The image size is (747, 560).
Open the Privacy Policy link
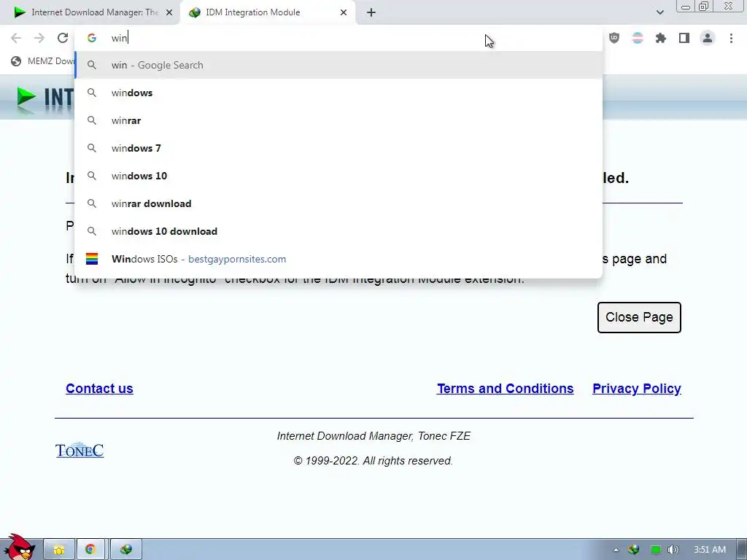pos(636,389)
